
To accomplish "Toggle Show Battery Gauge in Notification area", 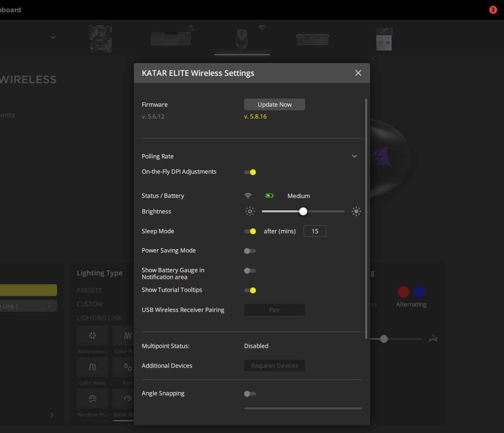I will 250,270.
